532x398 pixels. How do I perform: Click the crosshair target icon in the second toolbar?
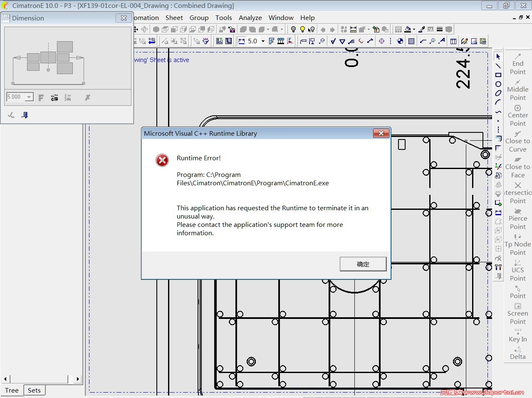pos(381,41)
